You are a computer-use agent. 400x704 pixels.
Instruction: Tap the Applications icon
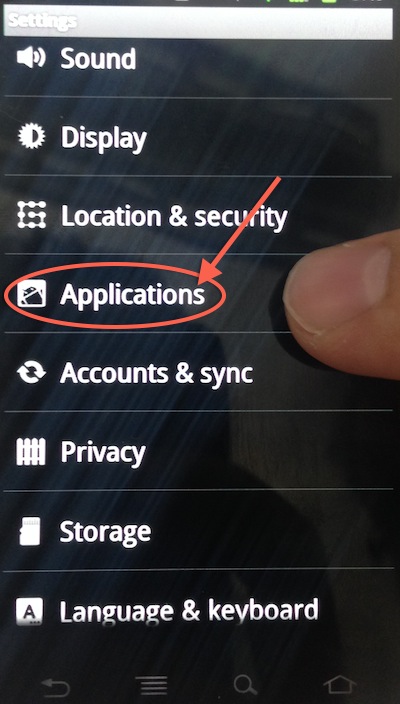(x=31, y=293)
